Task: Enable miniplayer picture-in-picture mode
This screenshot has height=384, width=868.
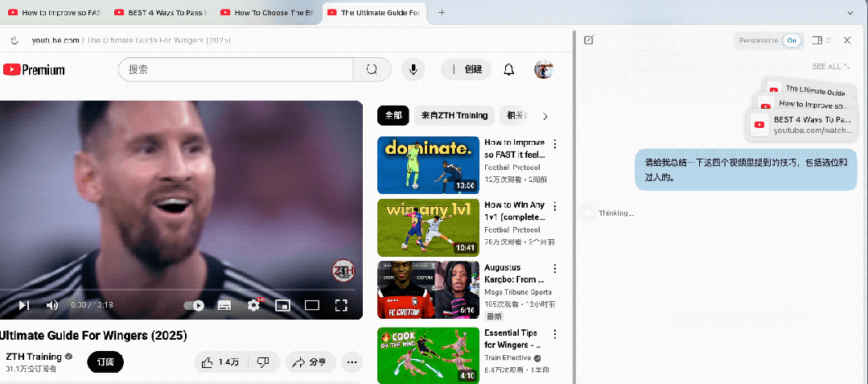Action: tap(282, 305)
